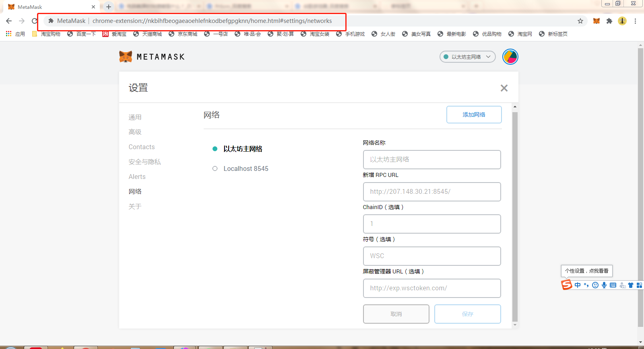Open 爱淘宝 bookmark

click(114, 34)
